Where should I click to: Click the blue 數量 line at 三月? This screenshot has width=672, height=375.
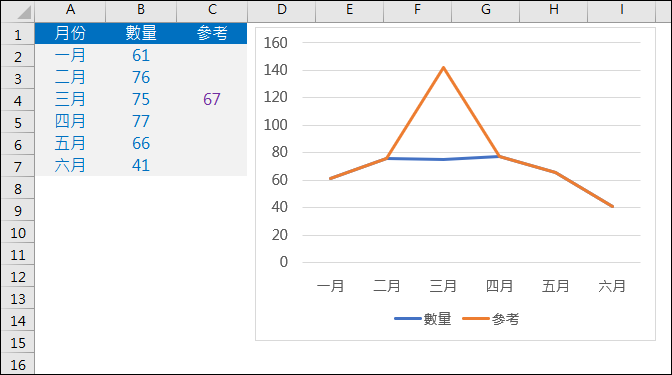click(x=443, y=159)
